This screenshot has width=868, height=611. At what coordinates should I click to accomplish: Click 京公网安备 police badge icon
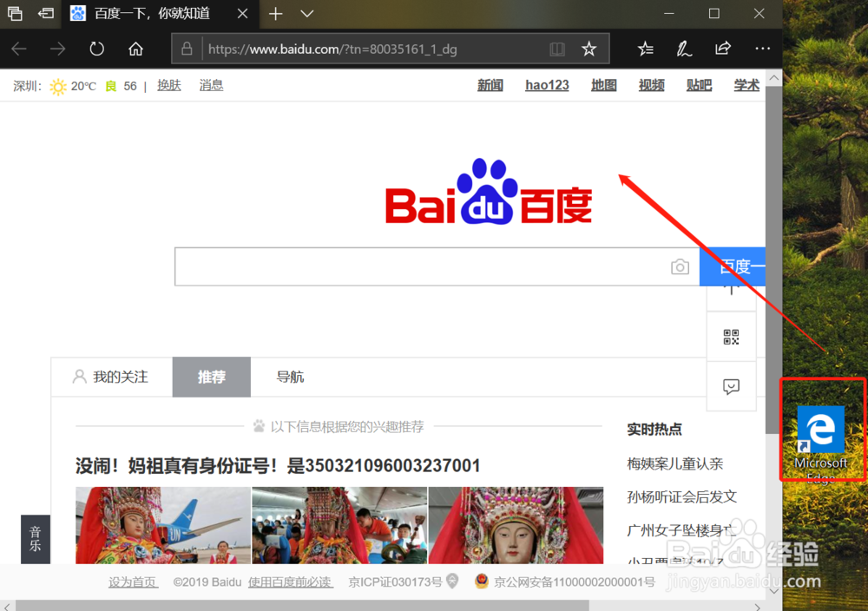pyautogui.click(x=482, y=581)
